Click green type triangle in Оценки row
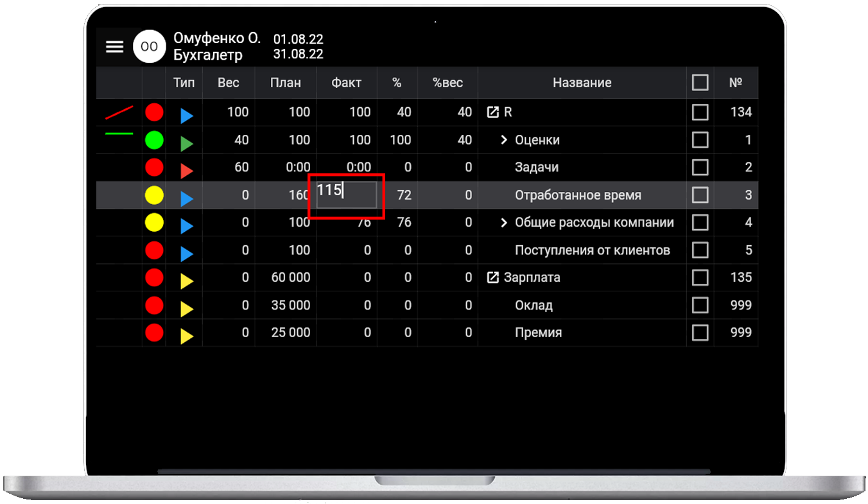Viewport: 868px width, 504px height. pos(186,143)
